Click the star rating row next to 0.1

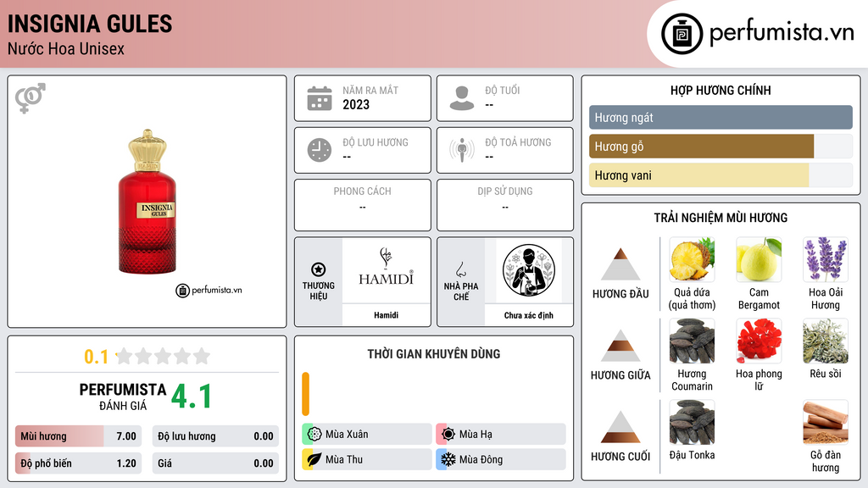(x=163, y=357)
